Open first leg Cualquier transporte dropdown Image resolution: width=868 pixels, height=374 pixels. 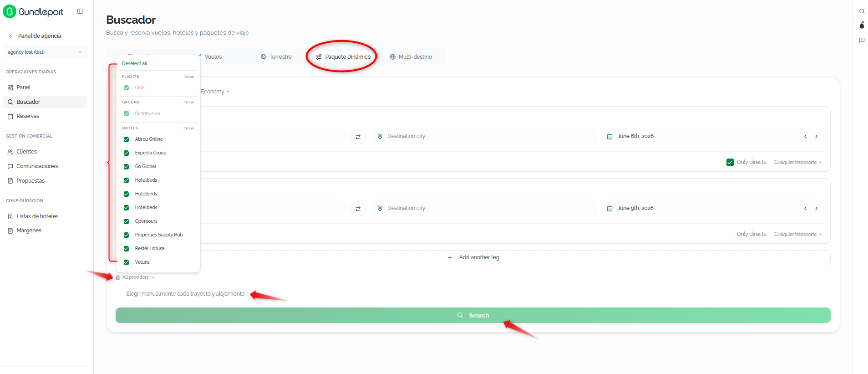pyautogui.click(x=798, y=163)
